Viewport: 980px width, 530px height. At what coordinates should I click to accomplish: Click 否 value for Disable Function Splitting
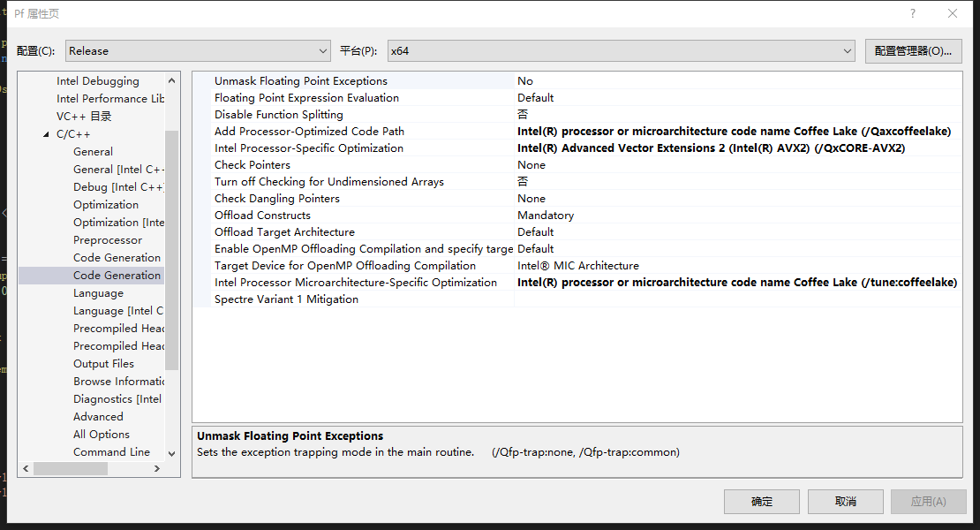(x=523, y=114)
